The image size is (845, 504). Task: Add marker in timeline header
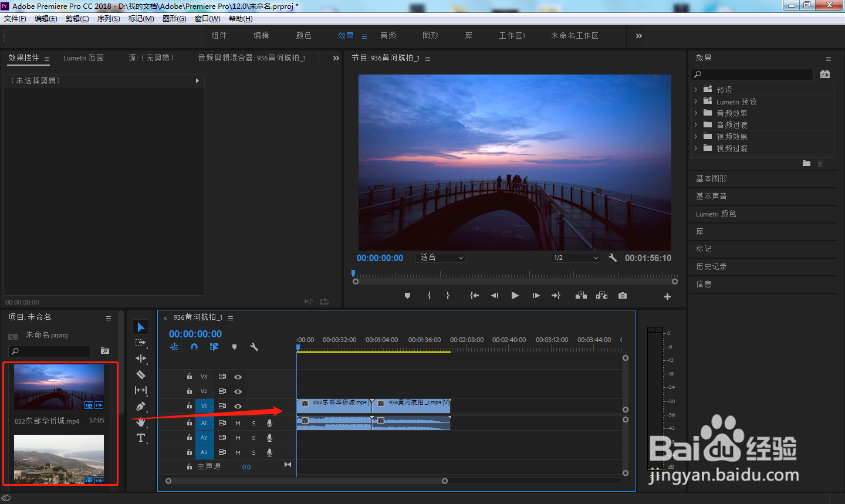[x=234, y=347]
